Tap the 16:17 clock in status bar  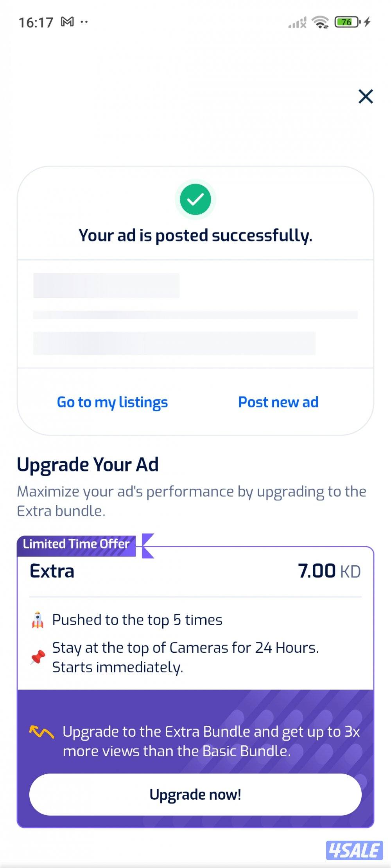pos(36,23)
